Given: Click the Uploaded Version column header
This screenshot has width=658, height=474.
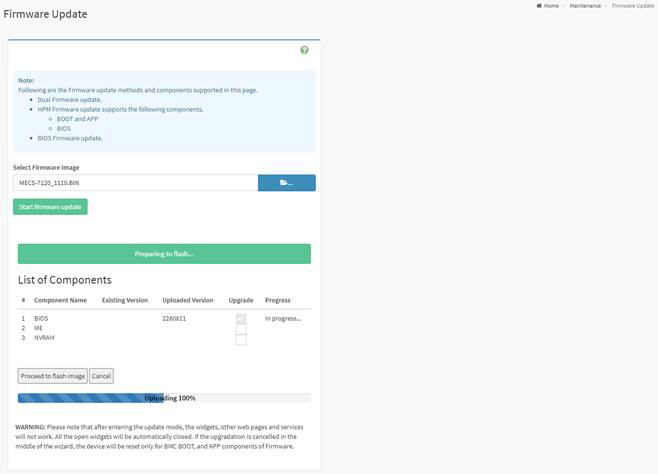Looking at the screenshot, I should click(187, 300).
